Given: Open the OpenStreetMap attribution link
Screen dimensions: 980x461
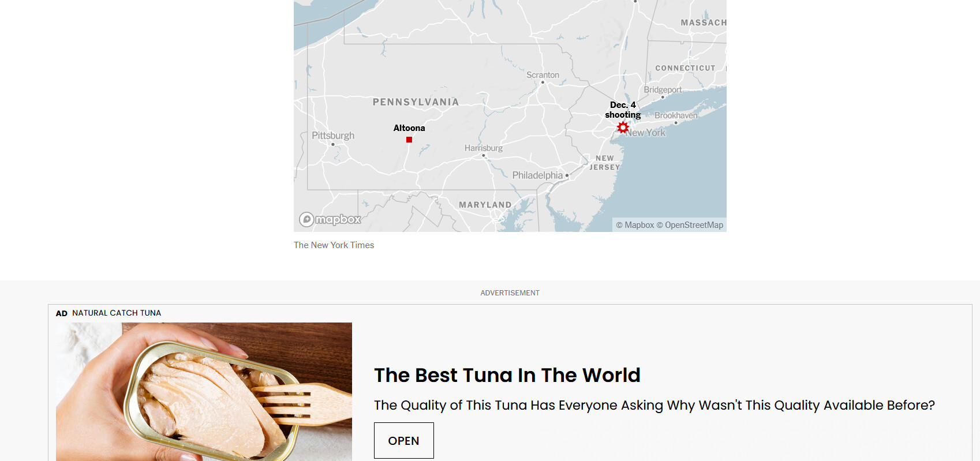Looking at the screenshot, I should (x=690, y=225).
